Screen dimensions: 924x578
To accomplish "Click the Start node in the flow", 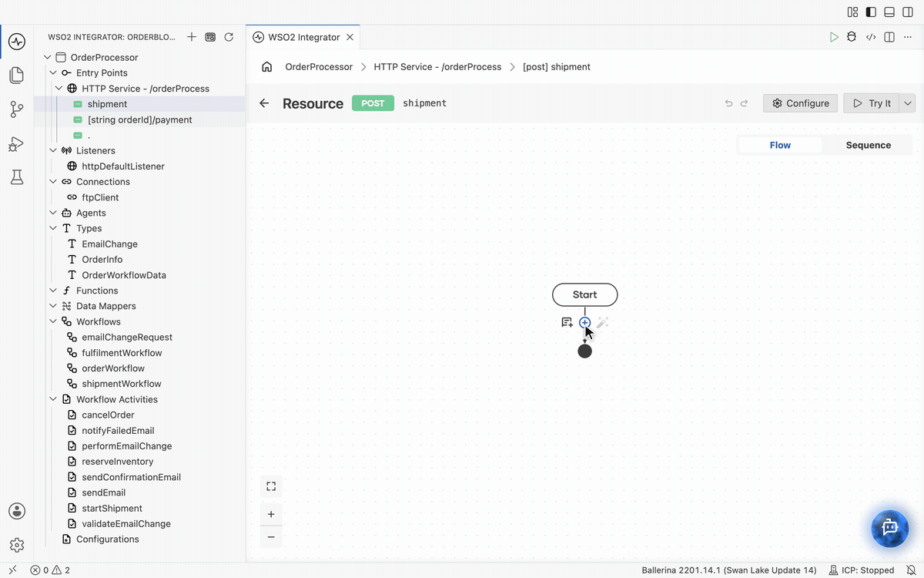I will (585, 294).
